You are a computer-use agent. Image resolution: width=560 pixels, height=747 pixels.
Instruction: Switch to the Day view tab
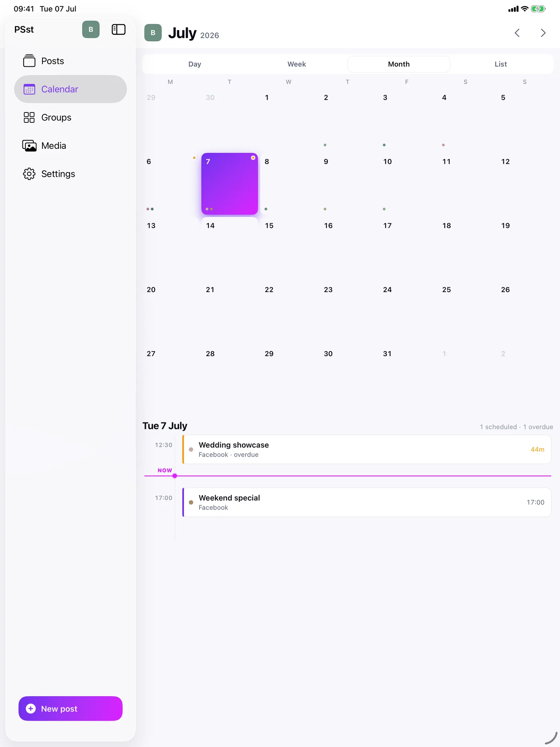point(195,64)
